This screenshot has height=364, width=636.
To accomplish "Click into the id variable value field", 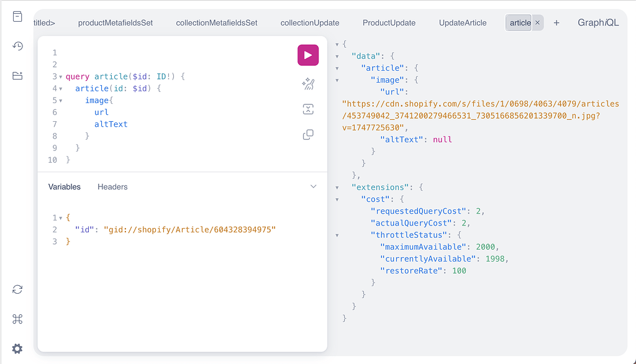I will (x=189, y=230).
